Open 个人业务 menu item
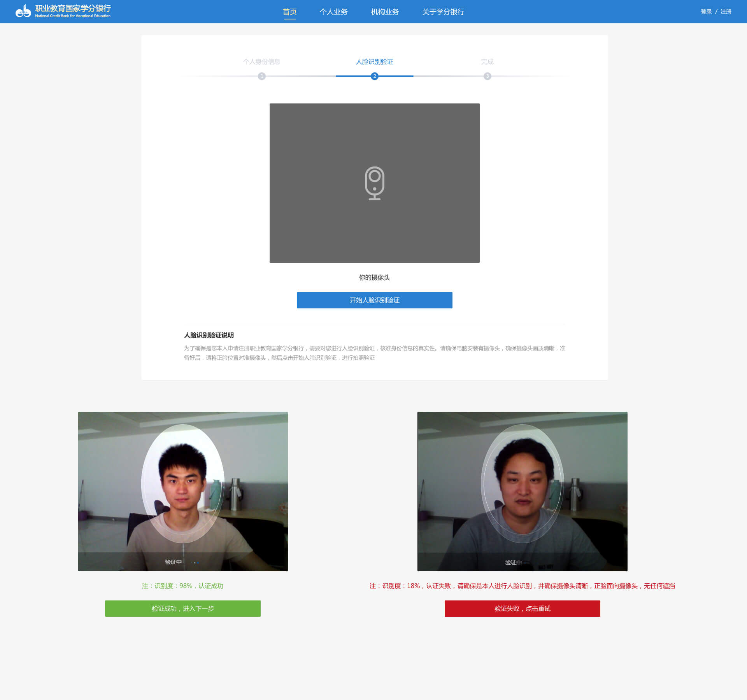747x700 pixels. click(333, 12)
